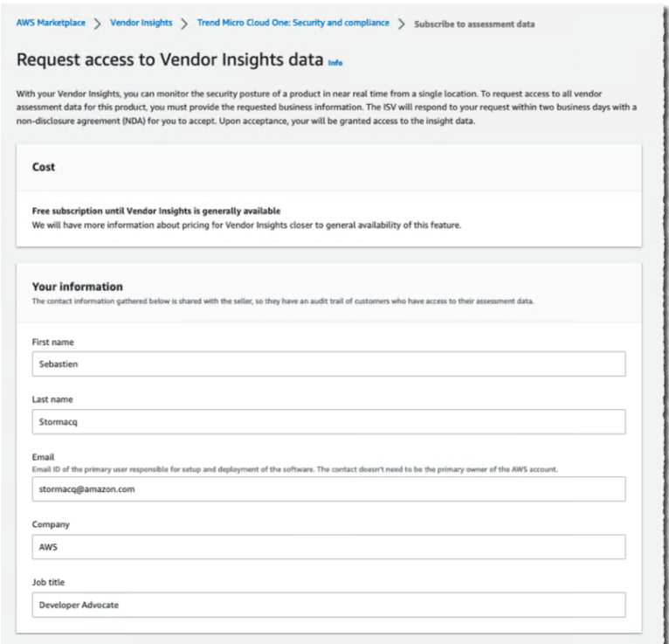
Task: Open Trend Micro Cloud One breadcrumb link
Action: [293, 23]
